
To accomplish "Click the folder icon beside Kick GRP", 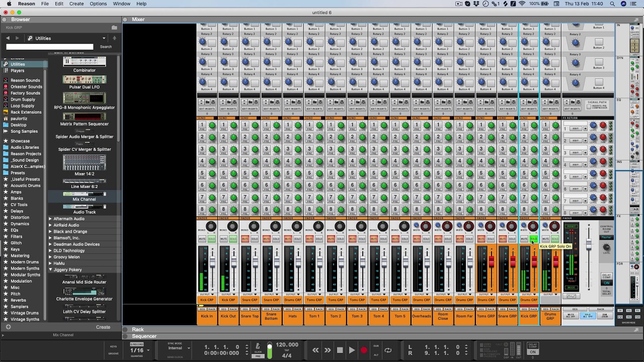I will [114, 28].
